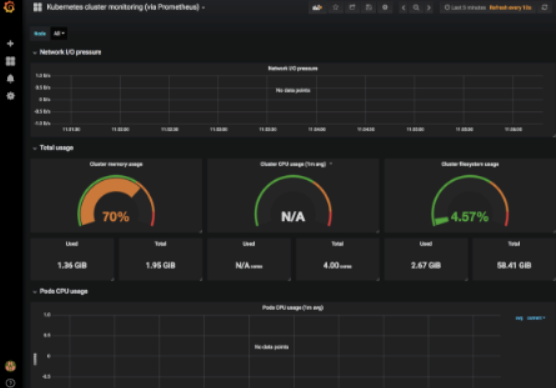Click the N/A cores CPU used value
Screen dimensions: 556x388
[249, 265]
